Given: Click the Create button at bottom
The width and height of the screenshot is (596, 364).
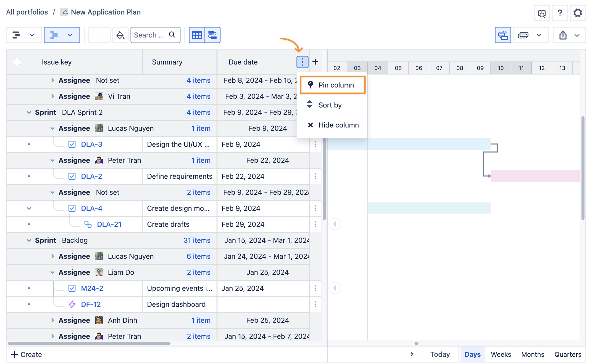Looking at the screenshot, I should coord(27,354).
